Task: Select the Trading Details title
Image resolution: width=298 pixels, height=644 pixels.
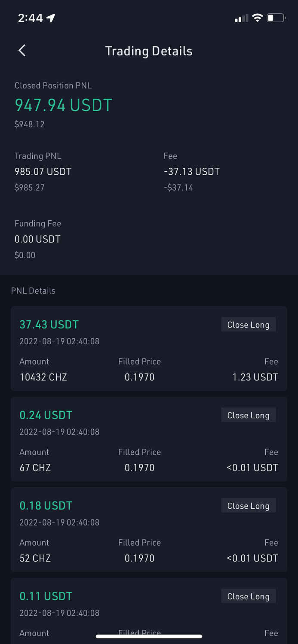Action: (149, 51)
